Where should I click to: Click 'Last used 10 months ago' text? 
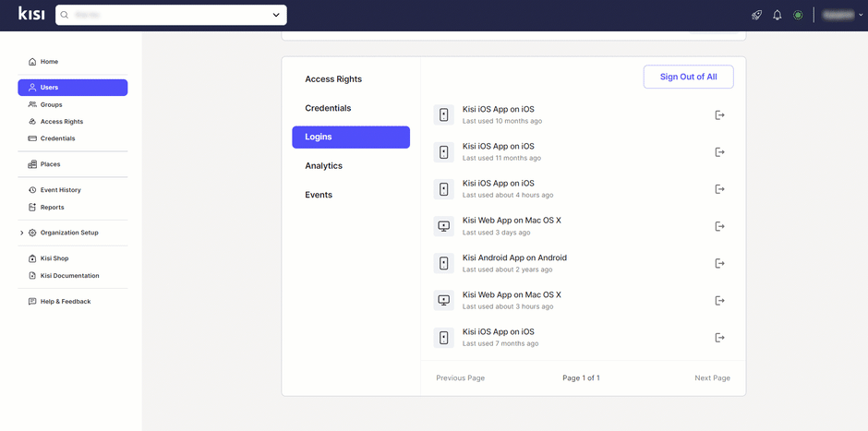pos(502,121)
